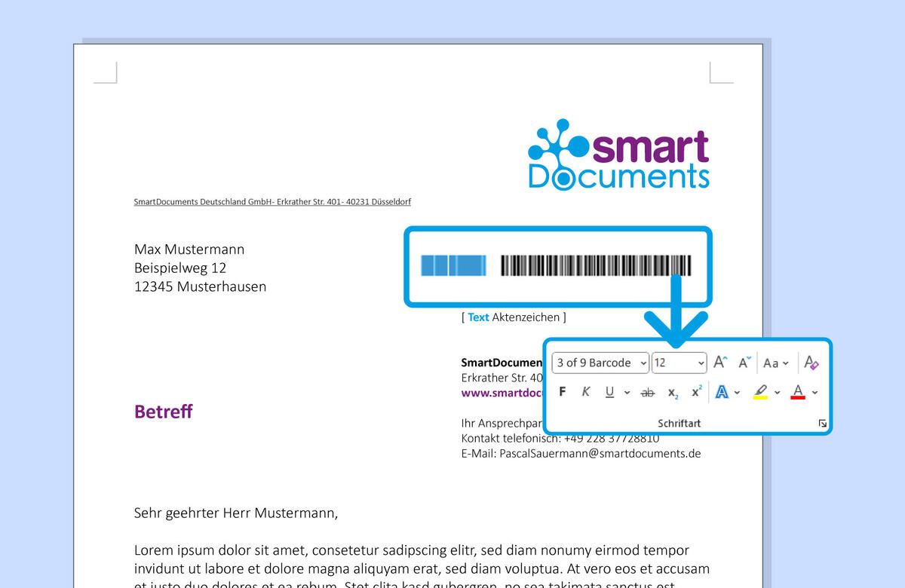Screen dimensions: 905x588
Task: Click the barcode in the letterhead
Action: 596,265
